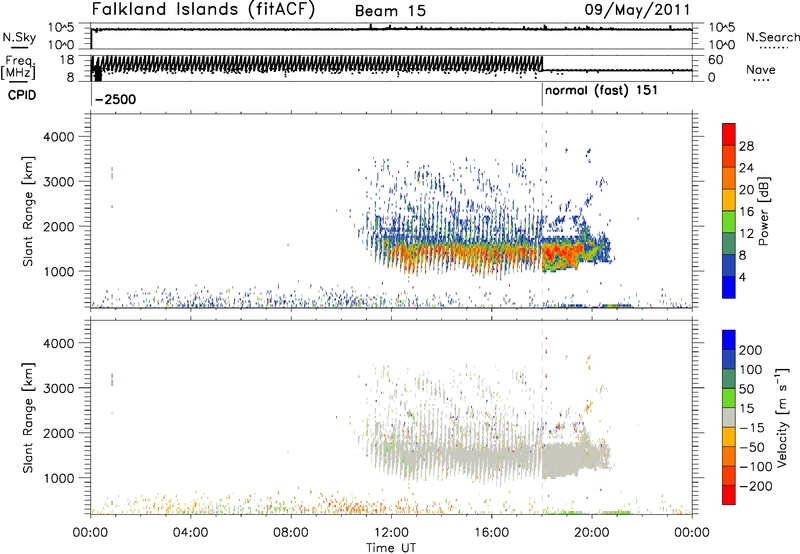Click the strong orange-red power echo after 18:00

(x=561, y=252)
